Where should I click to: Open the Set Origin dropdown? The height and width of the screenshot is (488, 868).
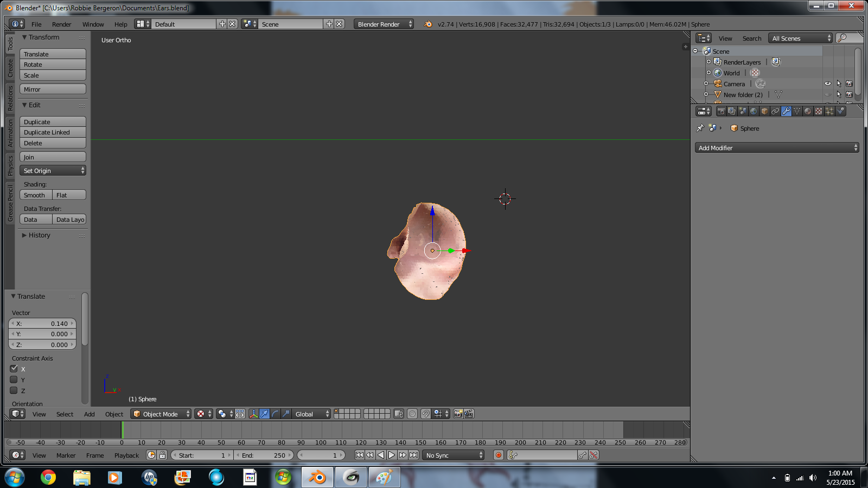point(53,170)
